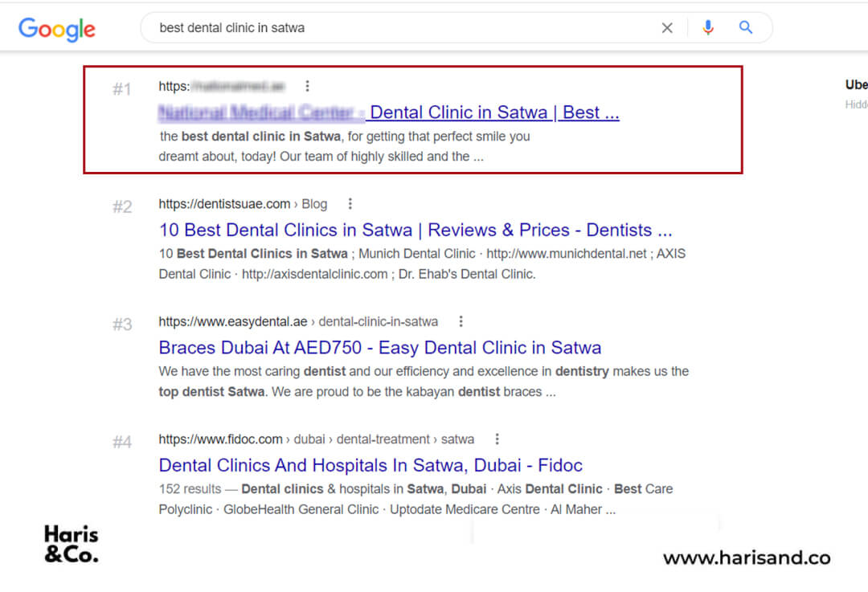
Task: Click snippet mentioning 'Munich Dental Clinic'
Action: tap(422, 264)
